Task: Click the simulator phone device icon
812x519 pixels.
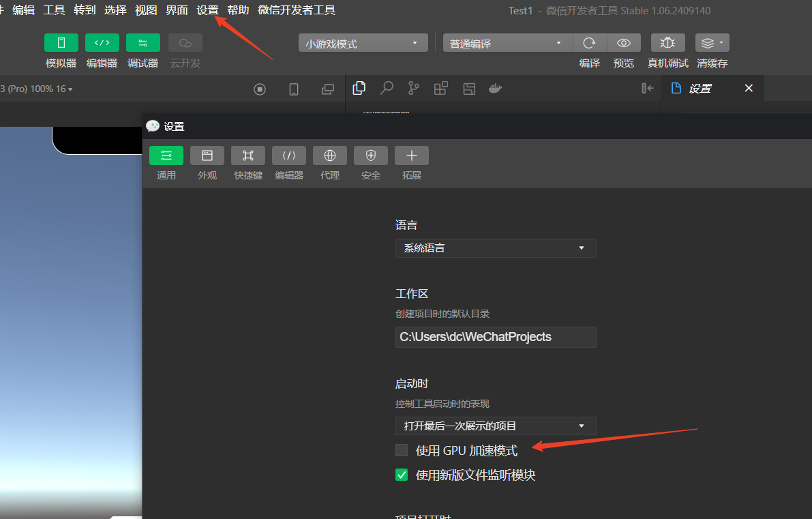Action: (294, 89)
